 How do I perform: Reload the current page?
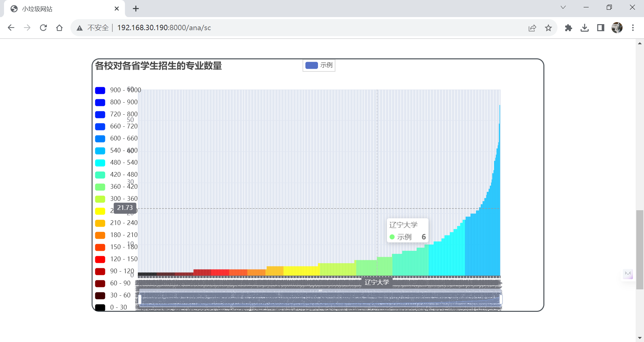pos(43,28)
